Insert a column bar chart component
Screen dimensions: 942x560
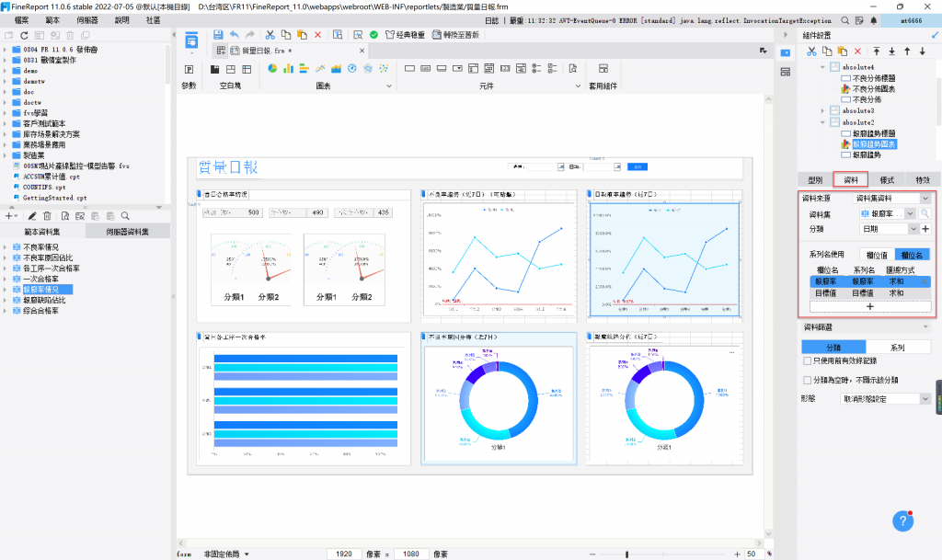288,68
